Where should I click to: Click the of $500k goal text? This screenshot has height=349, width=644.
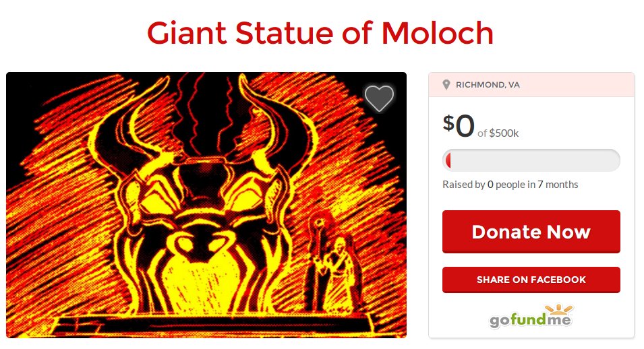(498, 133)
